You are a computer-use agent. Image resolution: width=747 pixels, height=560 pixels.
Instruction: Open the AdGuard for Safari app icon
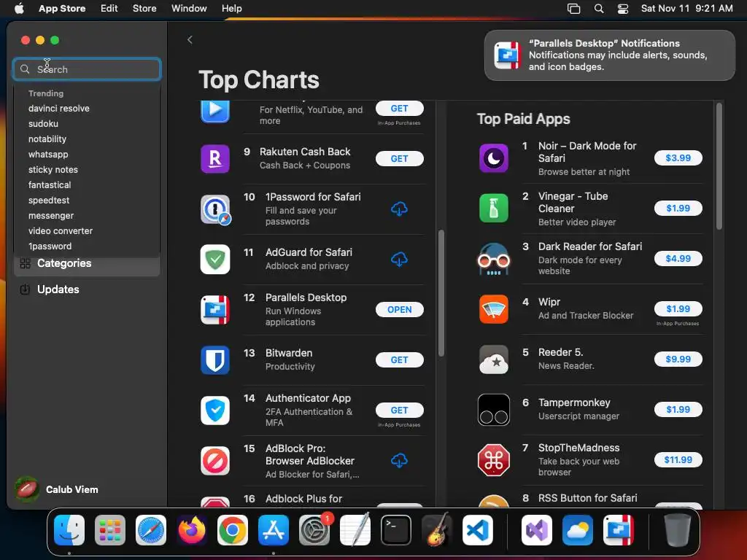click(x=215, y=259)
